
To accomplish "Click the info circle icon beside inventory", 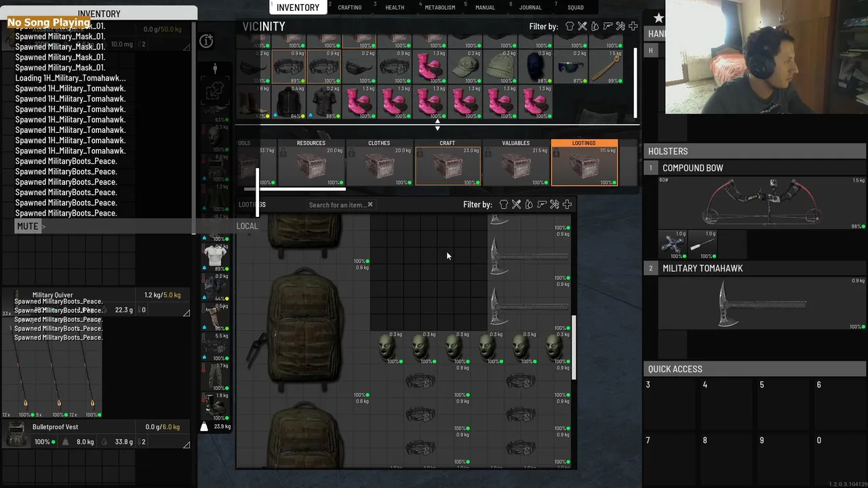I will pyautogui.click(x=206, y=41).
